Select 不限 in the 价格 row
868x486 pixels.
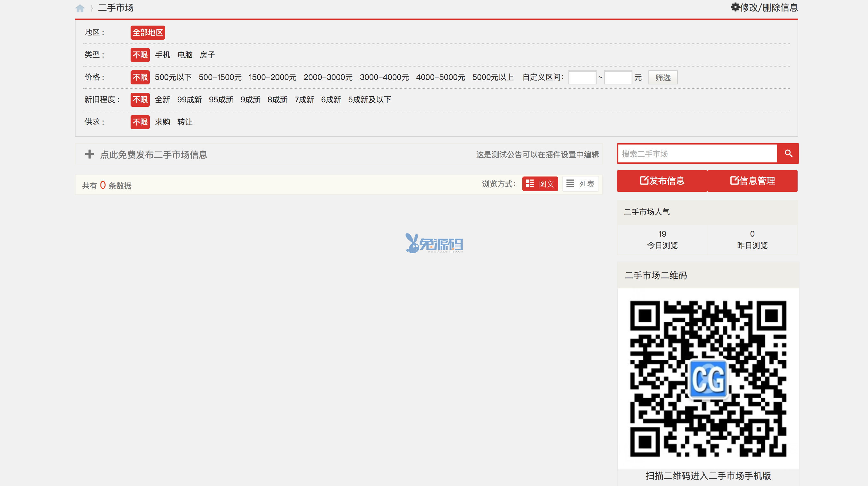click(140, 77)
